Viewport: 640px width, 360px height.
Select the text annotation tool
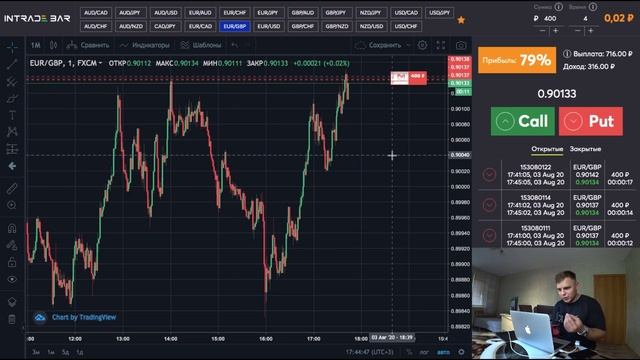12,115
